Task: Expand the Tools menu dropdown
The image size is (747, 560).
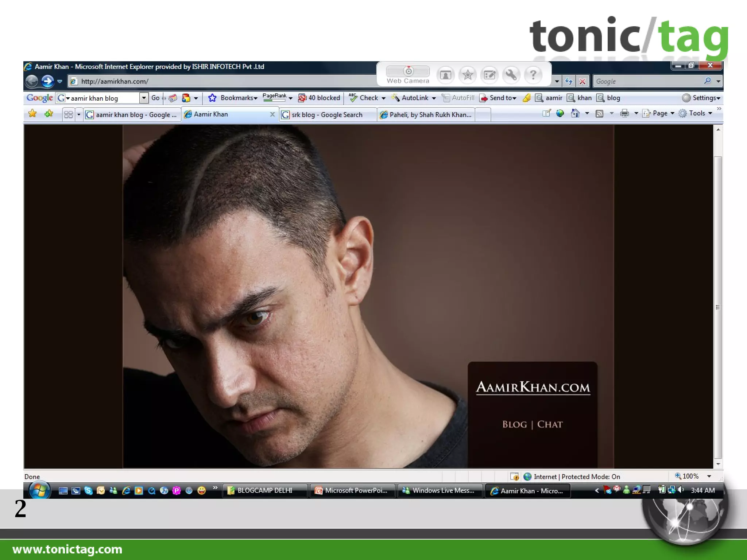Action: coord(697,113)
